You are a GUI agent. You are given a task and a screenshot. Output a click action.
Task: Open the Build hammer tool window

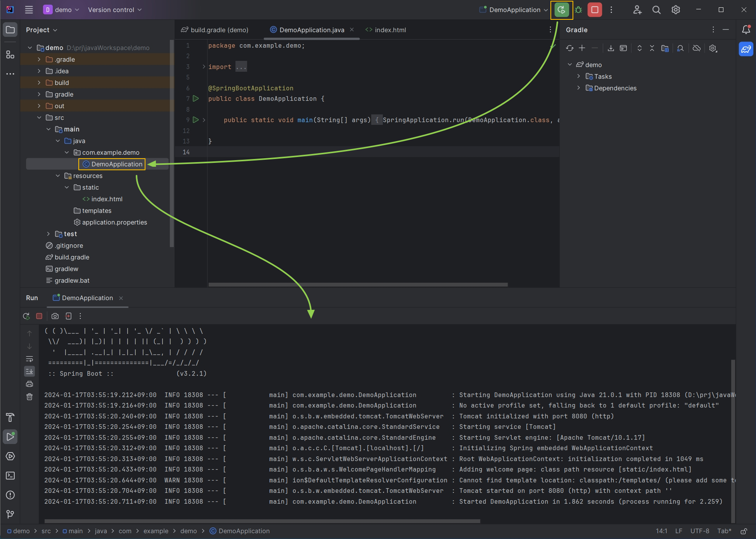[10, 418]
